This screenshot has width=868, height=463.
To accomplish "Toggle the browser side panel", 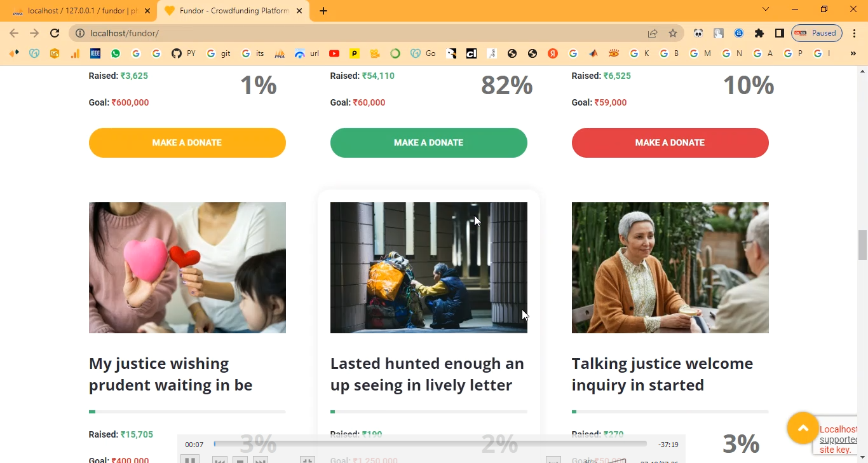I will (779, 33).
